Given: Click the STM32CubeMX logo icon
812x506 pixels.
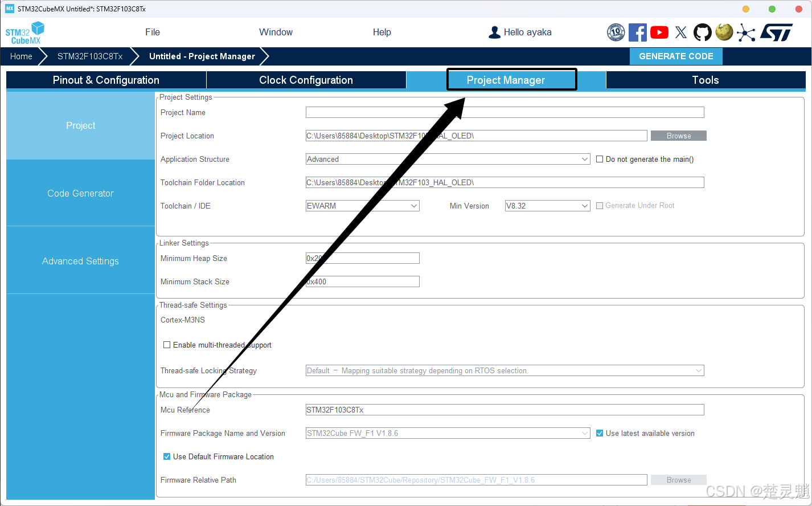Looking at the screenshot, I should [x=25, y=33].
